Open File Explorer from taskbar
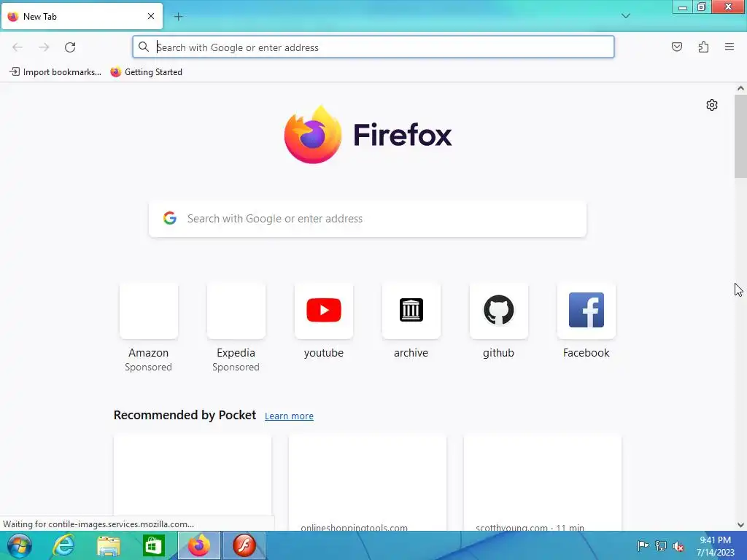The image size is (747, 560). 109,545
